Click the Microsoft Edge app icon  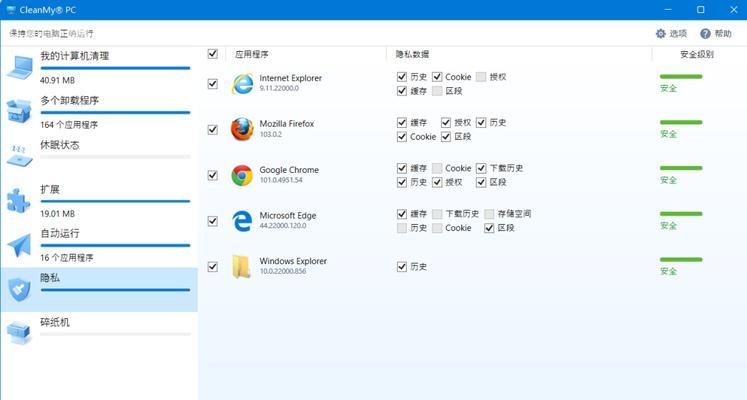pyautogui.click(x=242, y=221)
